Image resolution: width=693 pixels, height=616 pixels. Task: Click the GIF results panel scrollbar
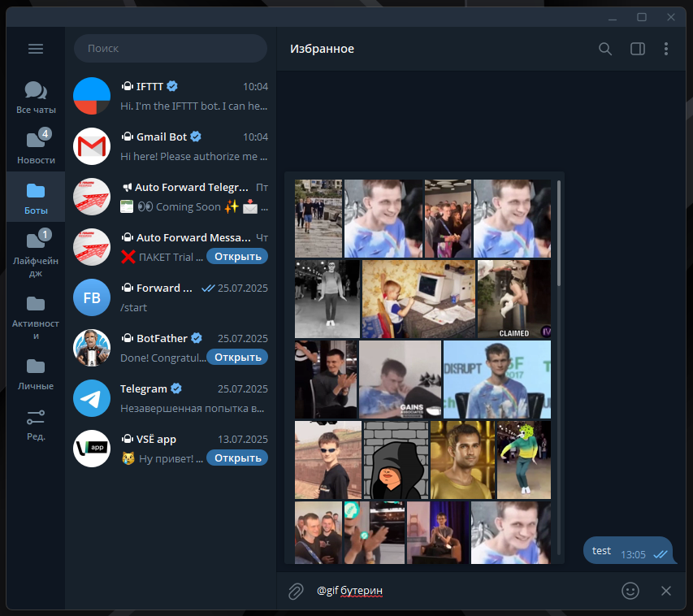tap(558, 236)
